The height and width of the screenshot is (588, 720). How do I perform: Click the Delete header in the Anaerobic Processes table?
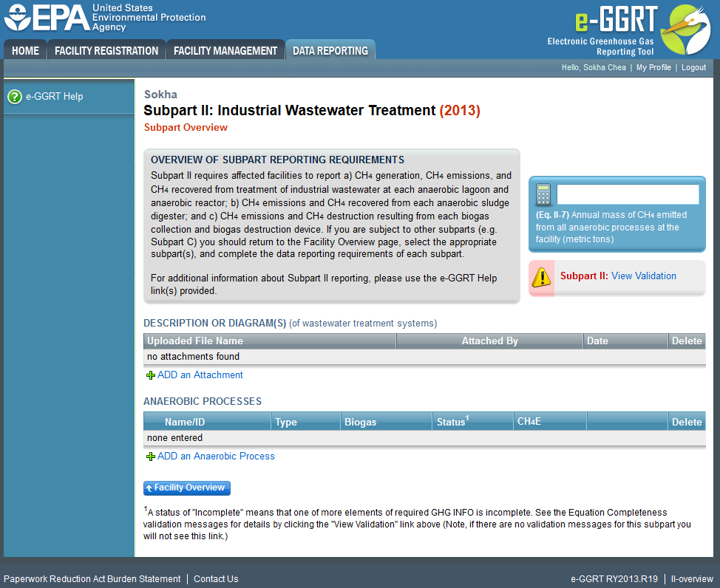[687, 422]
